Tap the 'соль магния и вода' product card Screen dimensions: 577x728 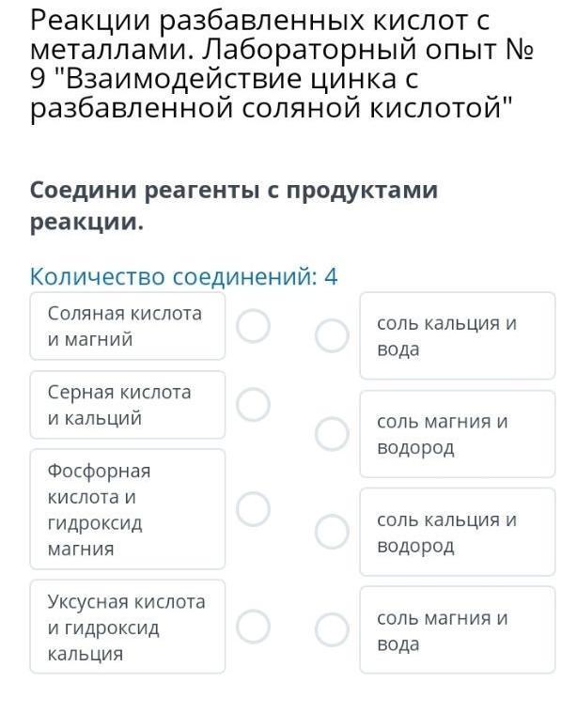coord(458,631)
